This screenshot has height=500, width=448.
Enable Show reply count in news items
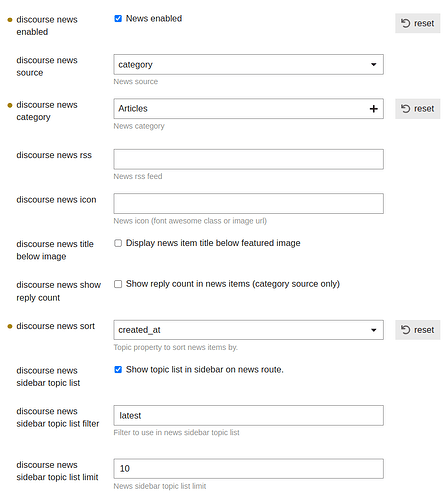(118, 284)
